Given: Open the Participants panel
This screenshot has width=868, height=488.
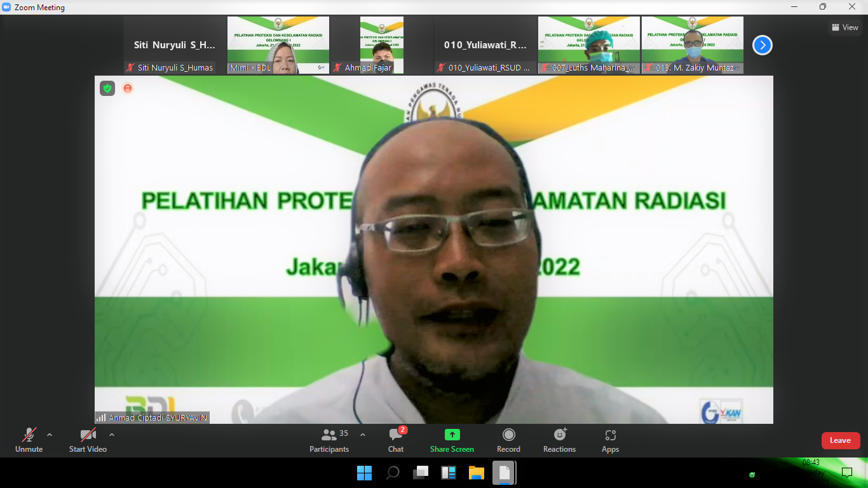Looking at the screenshot, I should click(x=329, y=440).
